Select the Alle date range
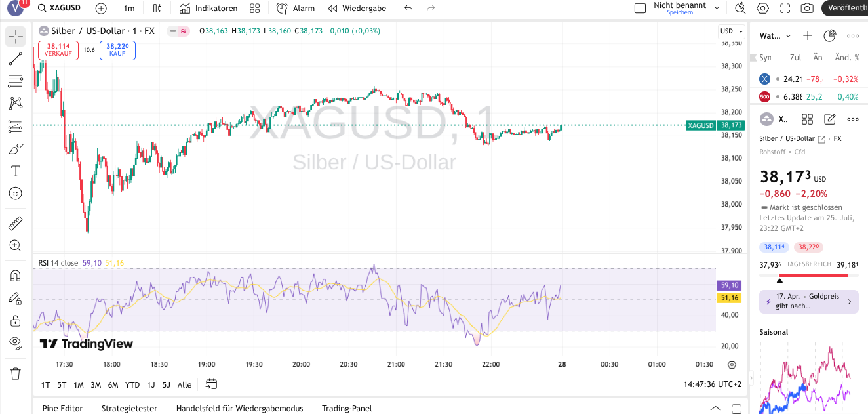 click(x=185, y=385)
